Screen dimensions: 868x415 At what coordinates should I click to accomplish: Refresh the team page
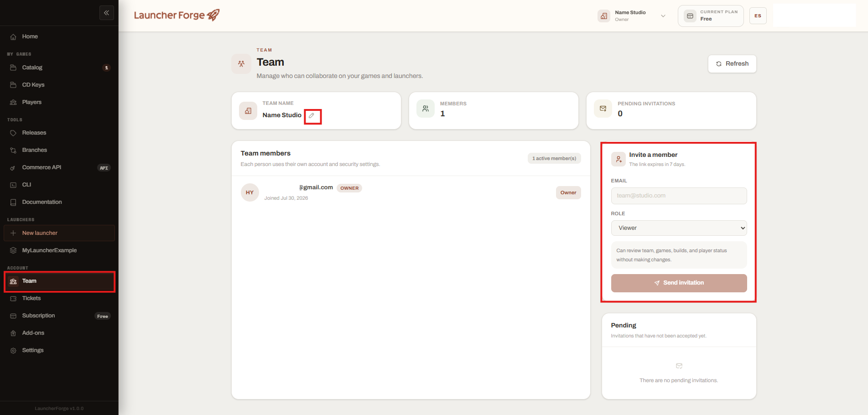[732, 64]
